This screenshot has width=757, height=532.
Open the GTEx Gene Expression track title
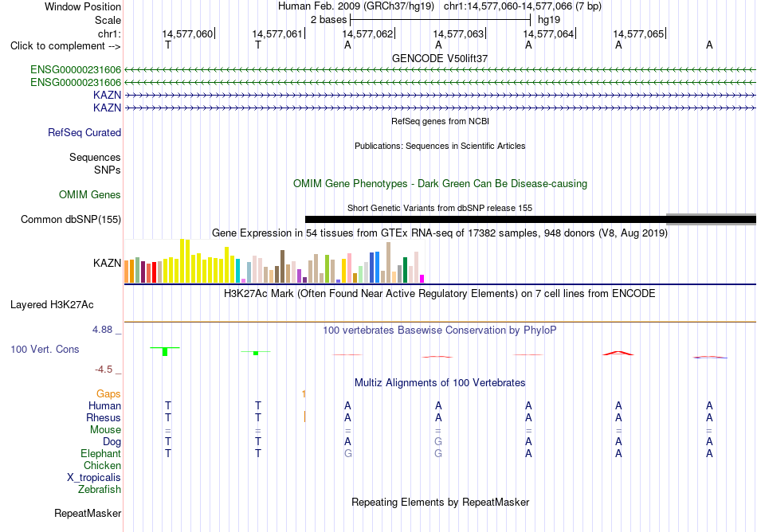pyautogui.click(x=440, y=233)
